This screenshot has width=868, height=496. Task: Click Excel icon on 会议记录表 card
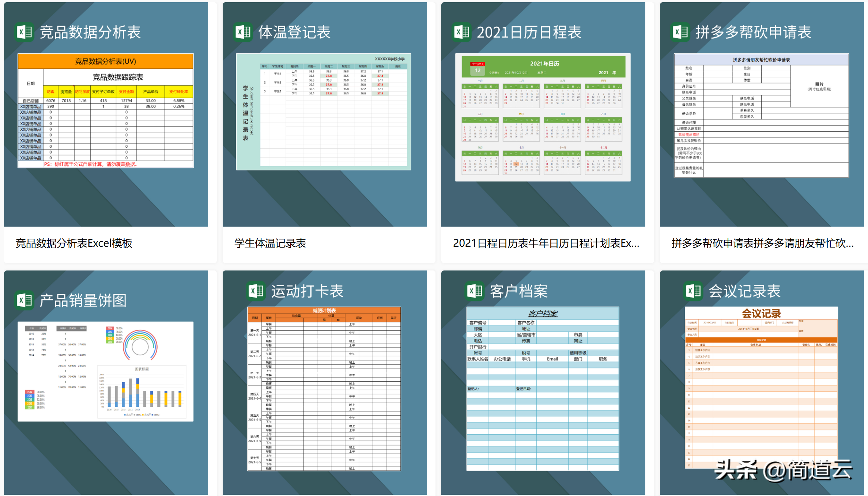pos(693,291)
